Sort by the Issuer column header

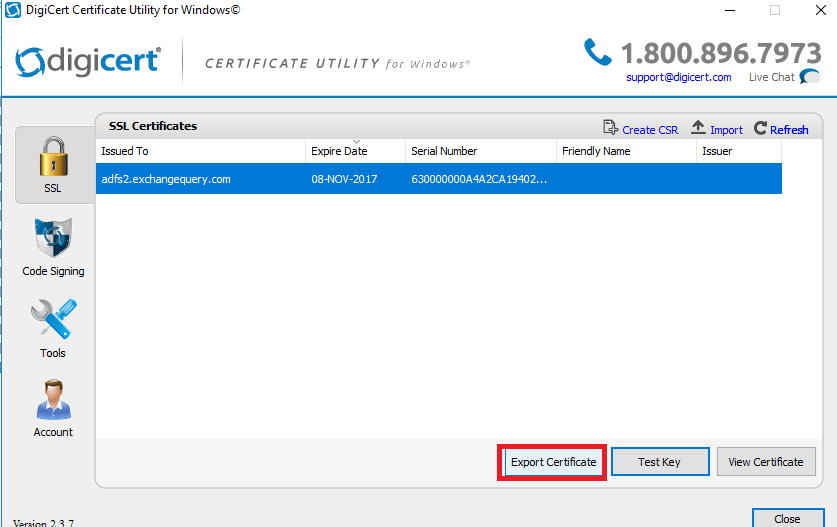tap(739, 151)
